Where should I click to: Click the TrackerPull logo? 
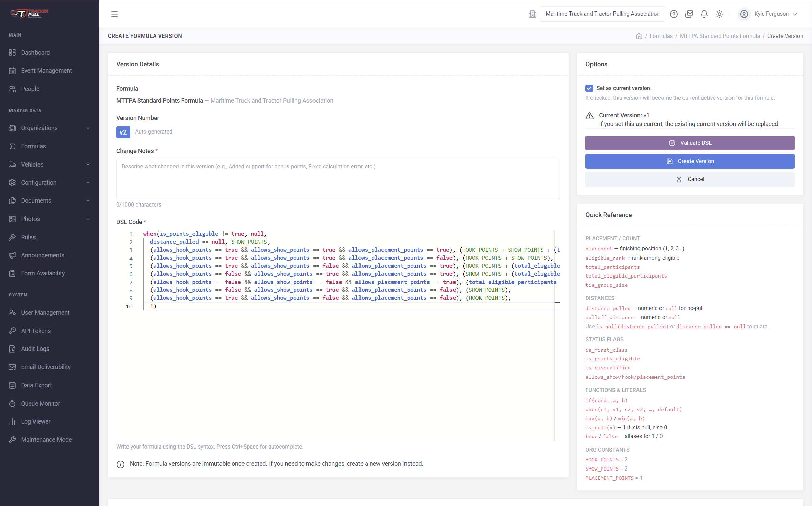point(29,14)
